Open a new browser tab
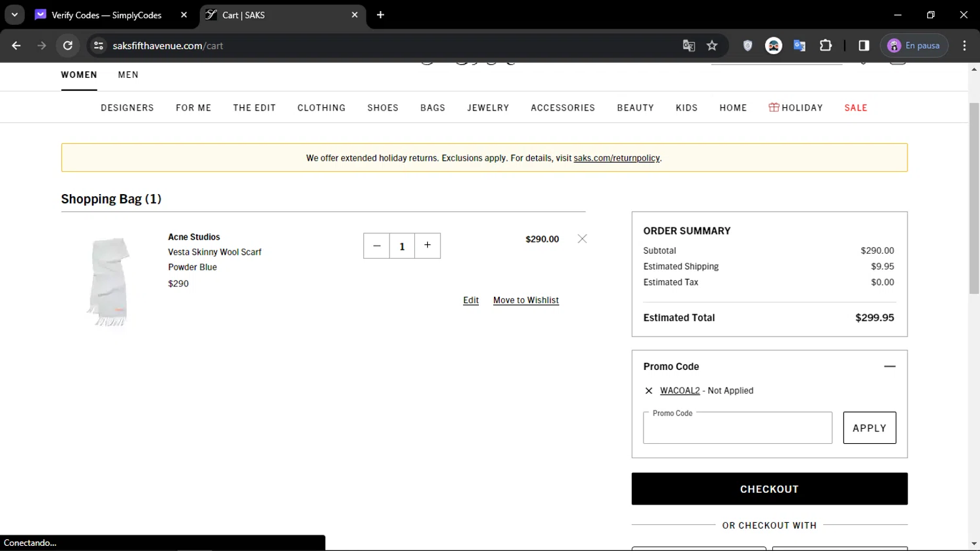 tap(380, 14)
